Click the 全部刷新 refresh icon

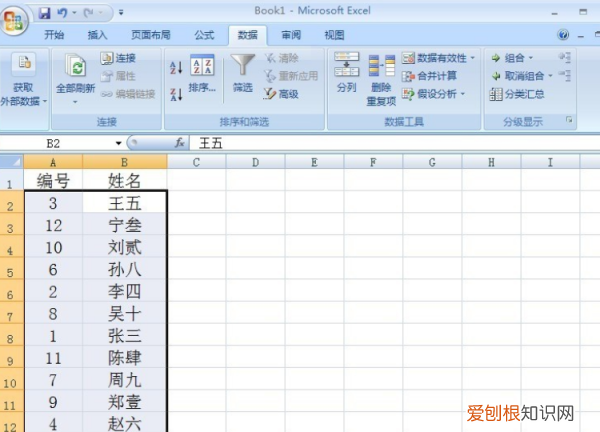pos(76,65)
